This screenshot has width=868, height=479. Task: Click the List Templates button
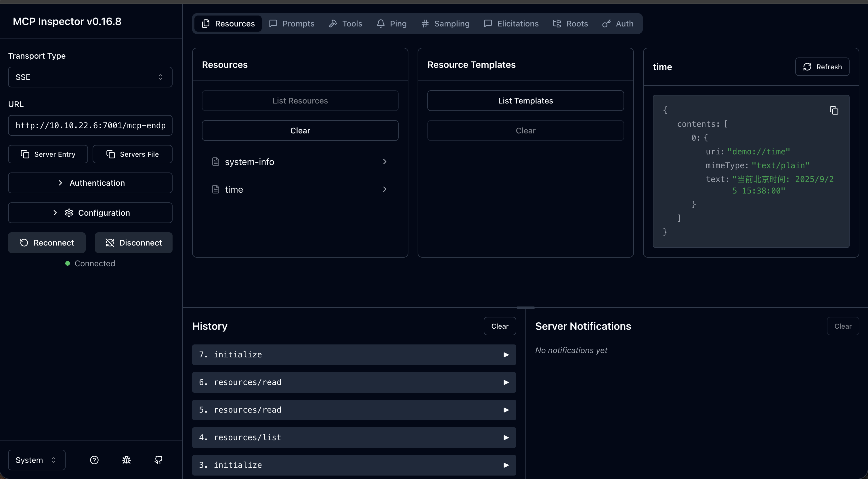point(525,101)
